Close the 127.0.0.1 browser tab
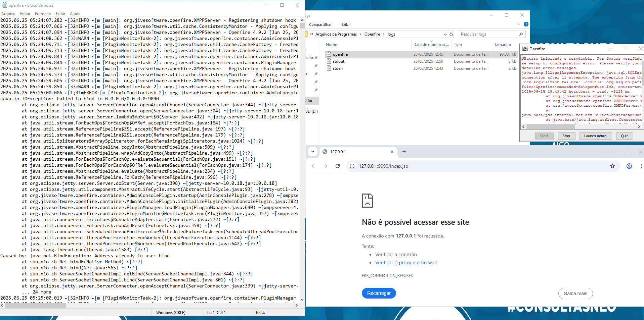This screenshot has height=320, width=644. [392, 152]
